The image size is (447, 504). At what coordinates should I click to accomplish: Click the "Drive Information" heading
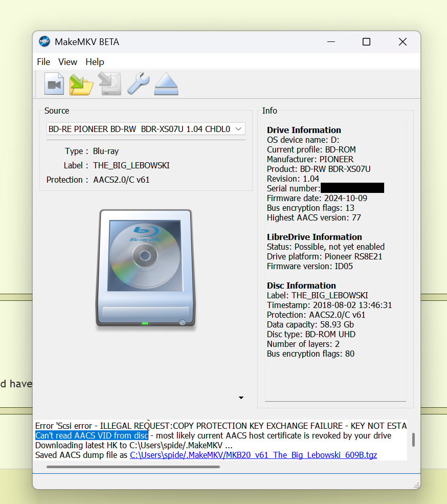304,130
